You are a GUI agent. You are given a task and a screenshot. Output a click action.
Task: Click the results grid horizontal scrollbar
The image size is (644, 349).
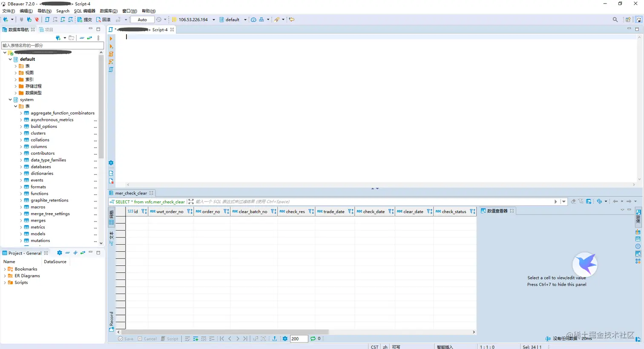[x=224, y=332]
